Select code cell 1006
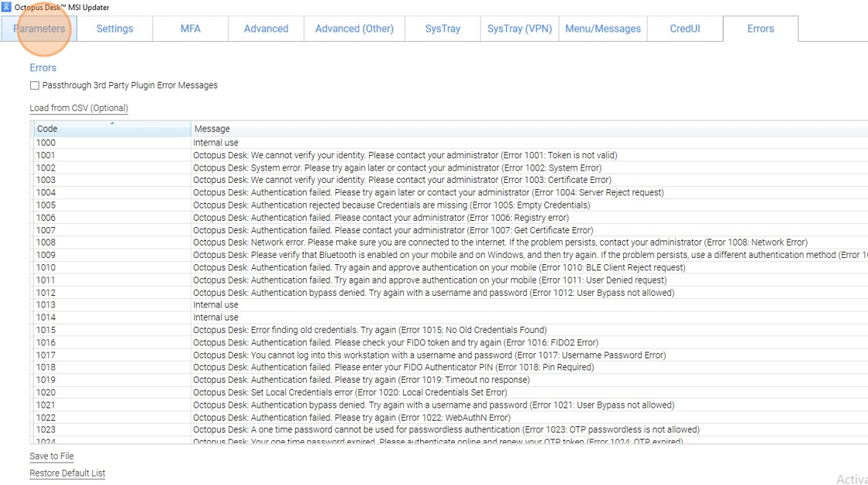The image size is (868, 485). click(111, 218)
